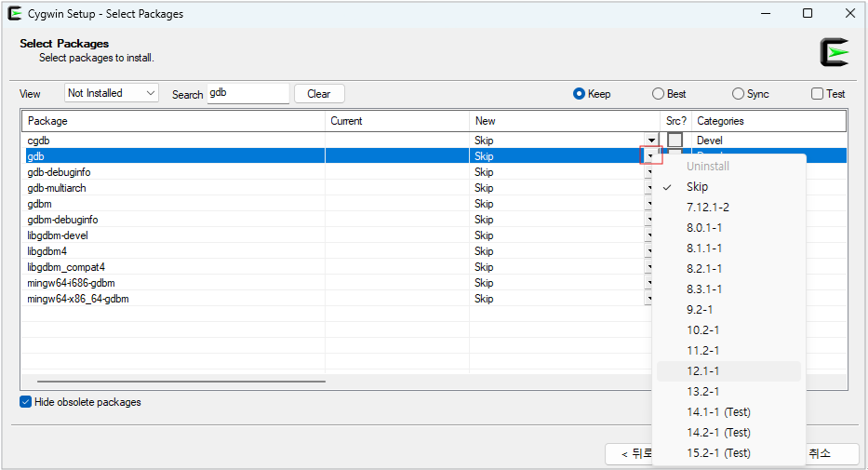Open the version dropdown arrow for cgdb
The image size is (868, 470).
[651, 141]
